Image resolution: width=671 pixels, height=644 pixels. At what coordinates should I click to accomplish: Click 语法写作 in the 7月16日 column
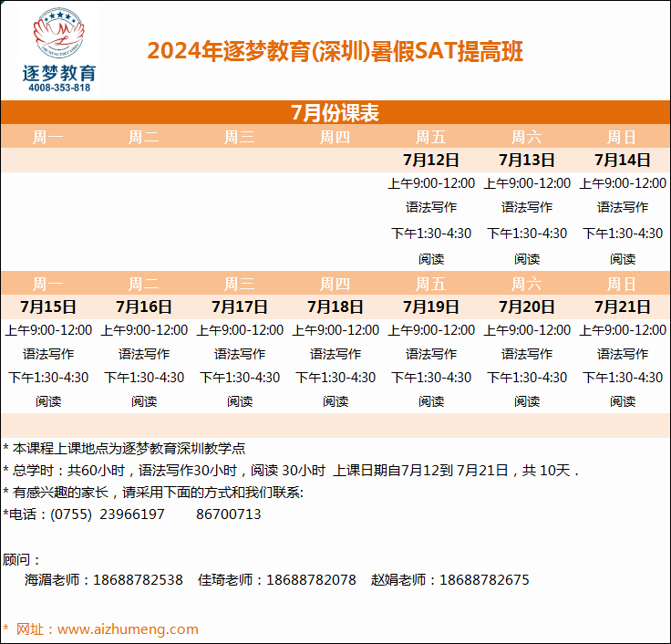point(144,354)
